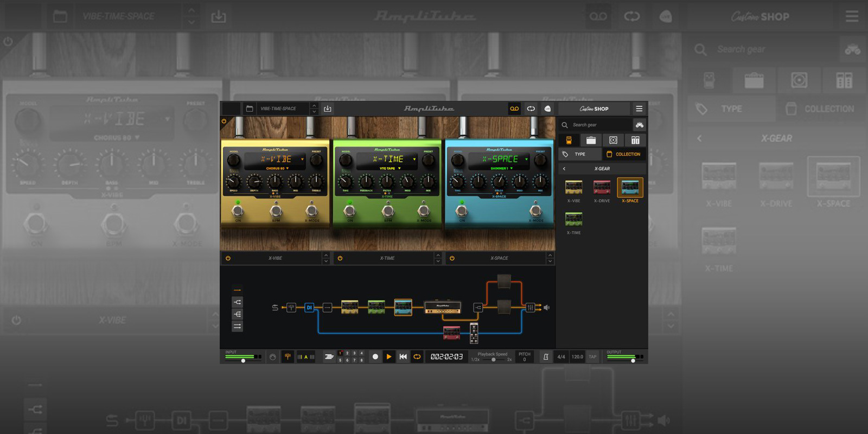Click the 4/4 time signature button
The width and height of the screenshot is (868, 434).
pos(561,357)
